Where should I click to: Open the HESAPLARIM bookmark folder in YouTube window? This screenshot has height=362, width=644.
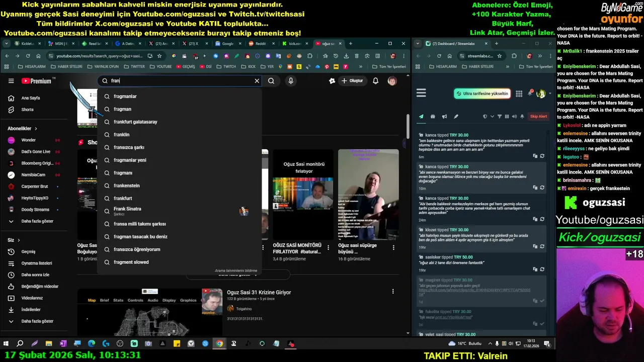(32, 66)
